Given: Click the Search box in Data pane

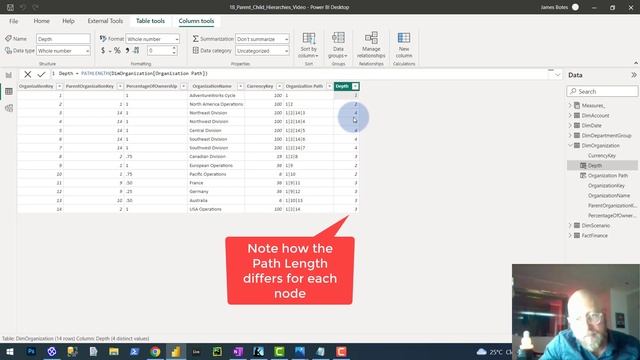Looking at the screenshot, I should click(602, 91).
